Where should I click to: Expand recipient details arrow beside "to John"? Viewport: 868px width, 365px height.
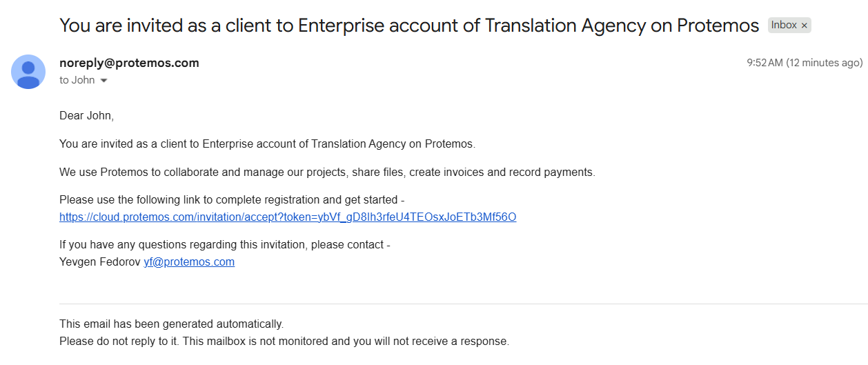tap(104, 81)
